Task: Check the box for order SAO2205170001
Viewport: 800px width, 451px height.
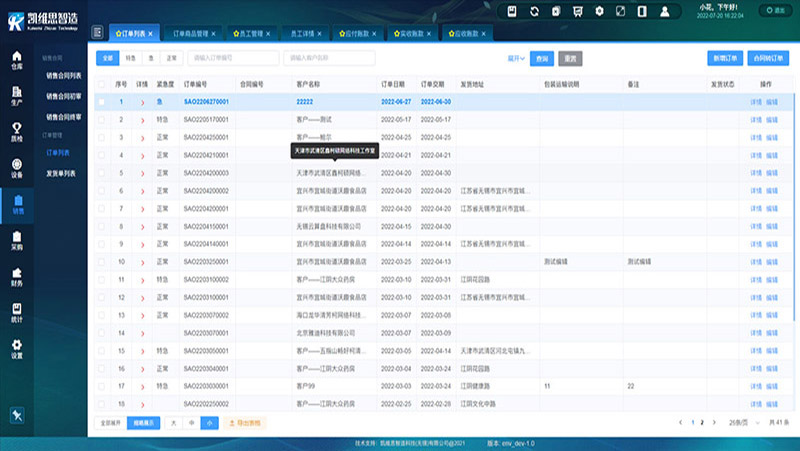Action: (x=102, y=120)
